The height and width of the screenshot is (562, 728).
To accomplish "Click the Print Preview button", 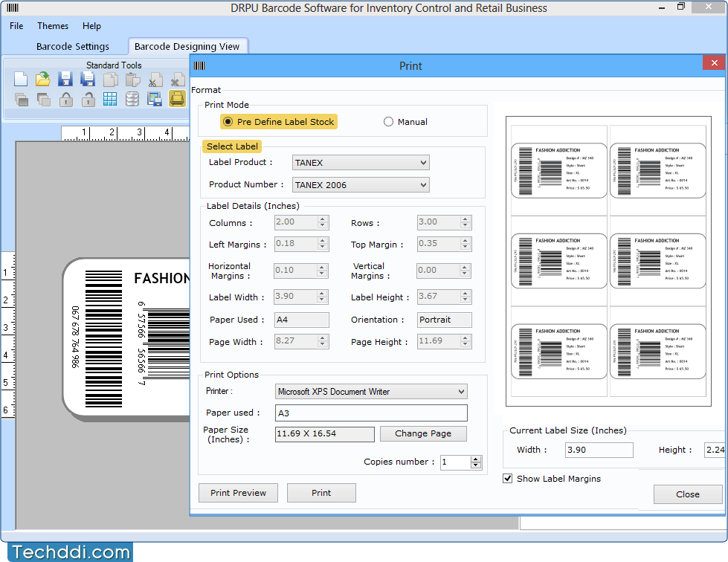I will (x=238, y=493).
